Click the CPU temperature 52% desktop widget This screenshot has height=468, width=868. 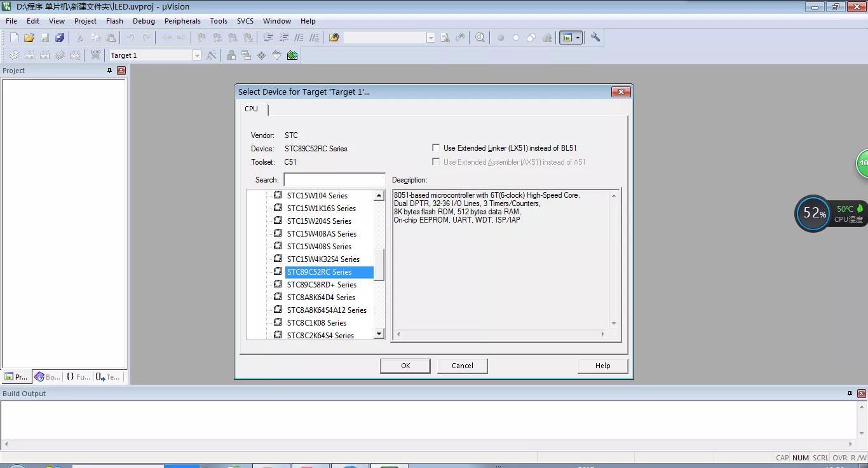813,213
